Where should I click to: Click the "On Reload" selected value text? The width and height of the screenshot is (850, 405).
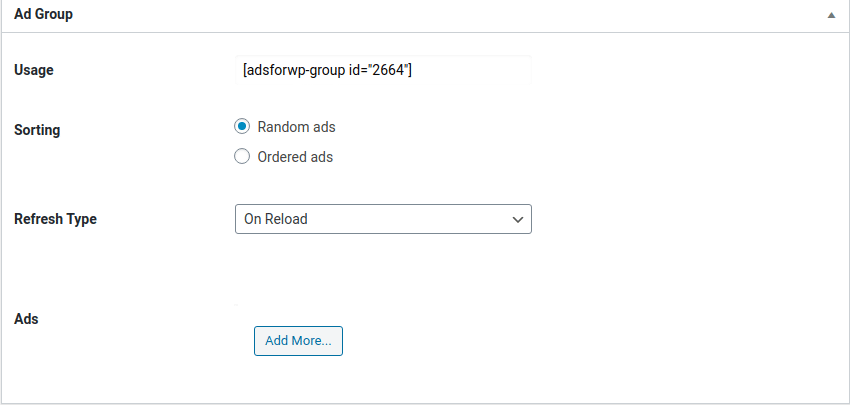(x=276, y=219)
